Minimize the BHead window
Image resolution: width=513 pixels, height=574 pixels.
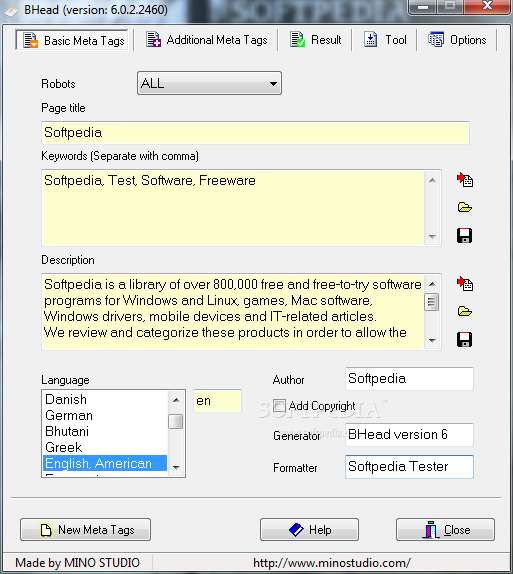pos(423,7)
